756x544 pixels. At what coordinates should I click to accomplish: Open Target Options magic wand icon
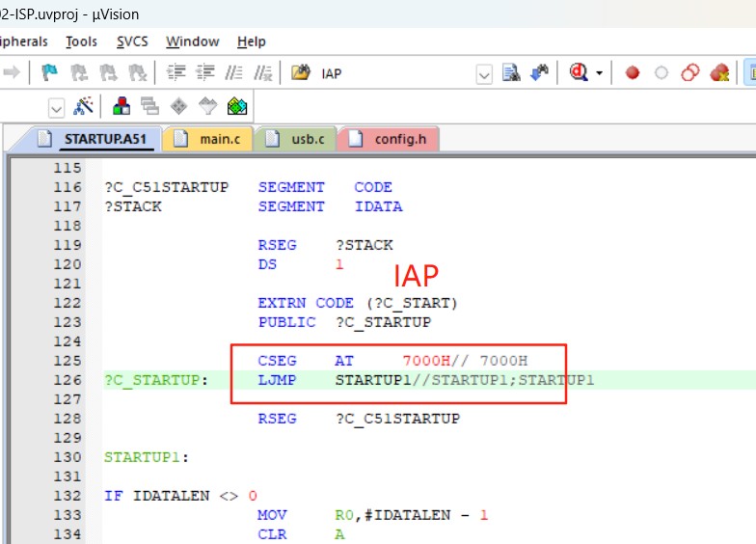pos(83,106)
